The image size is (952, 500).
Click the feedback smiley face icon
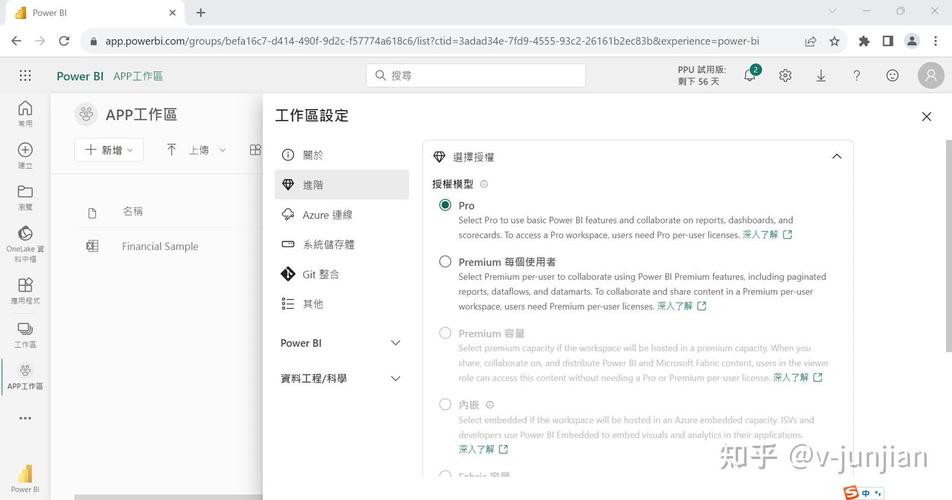(x=892, y=76)
